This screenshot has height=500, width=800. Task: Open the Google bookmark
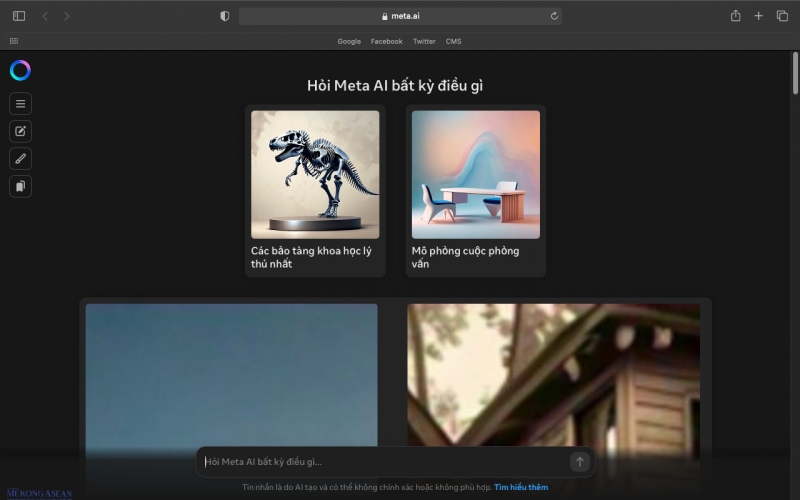point(349,41)
